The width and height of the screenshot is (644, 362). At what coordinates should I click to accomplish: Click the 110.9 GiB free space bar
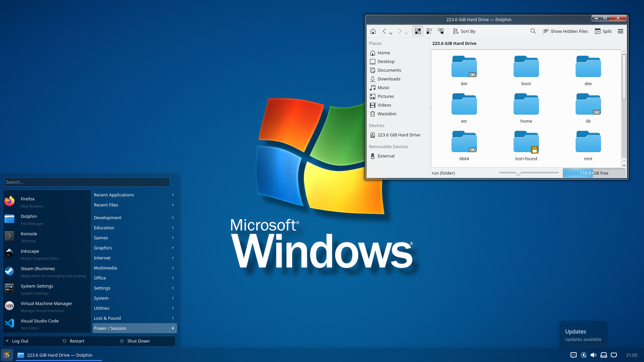pos(594,173)
